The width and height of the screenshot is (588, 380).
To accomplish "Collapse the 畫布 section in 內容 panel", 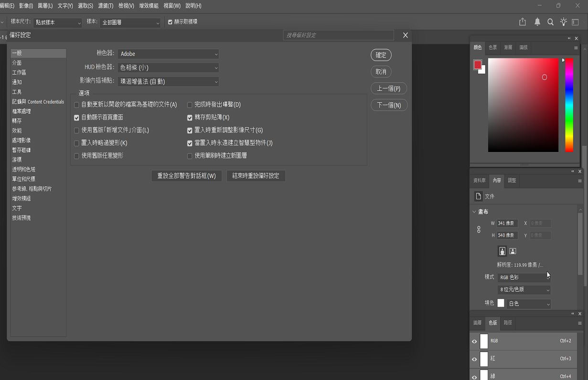I will 474,211.
